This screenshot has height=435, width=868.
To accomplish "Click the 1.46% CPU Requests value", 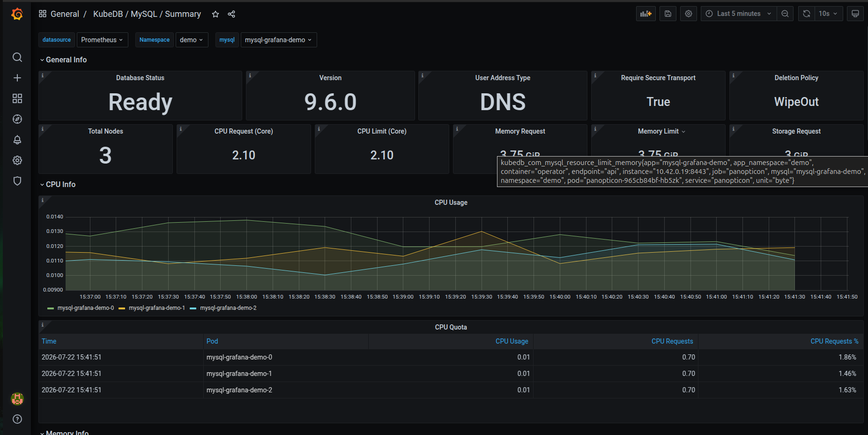I will [x=847, y=374].
